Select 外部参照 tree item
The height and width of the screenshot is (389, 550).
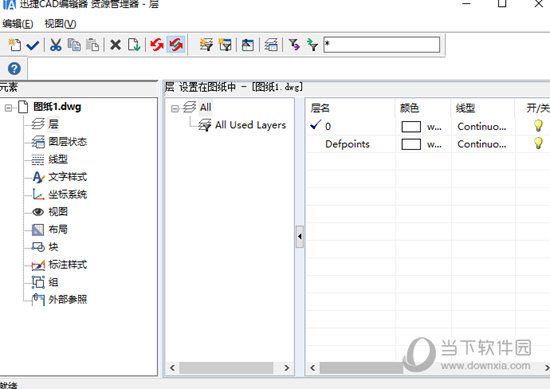pos(67,299)
